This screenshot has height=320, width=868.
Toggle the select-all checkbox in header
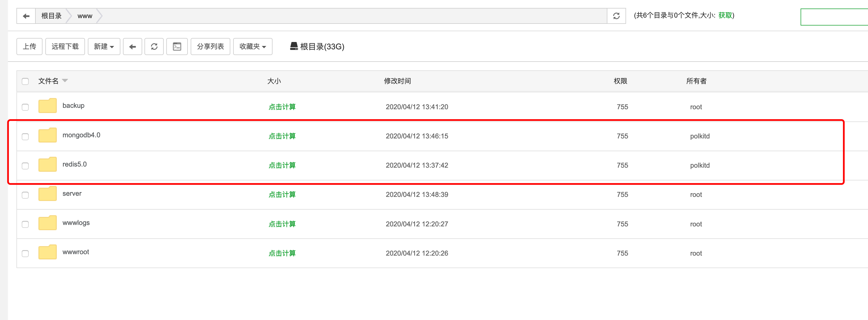25,81
